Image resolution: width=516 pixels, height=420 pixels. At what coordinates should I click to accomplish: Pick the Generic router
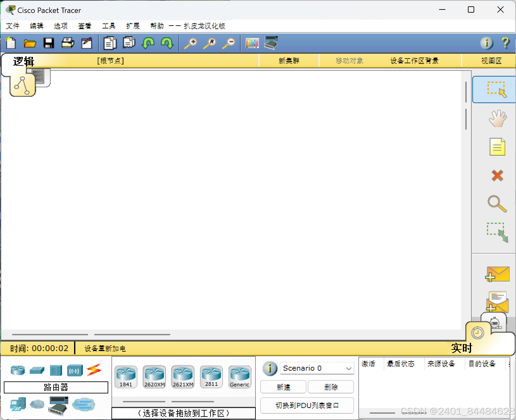click(x=240, y=377)
